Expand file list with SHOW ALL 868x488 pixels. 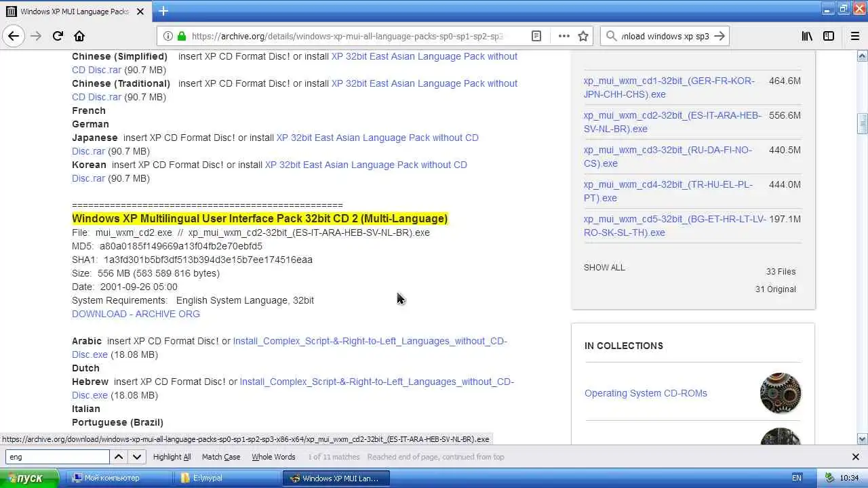click(604, 268)
